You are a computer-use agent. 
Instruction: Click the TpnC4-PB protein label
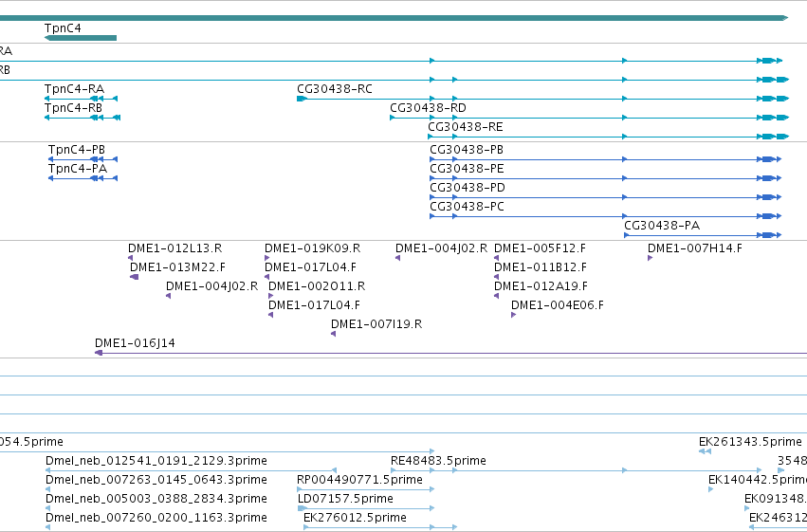pos(77,150)
